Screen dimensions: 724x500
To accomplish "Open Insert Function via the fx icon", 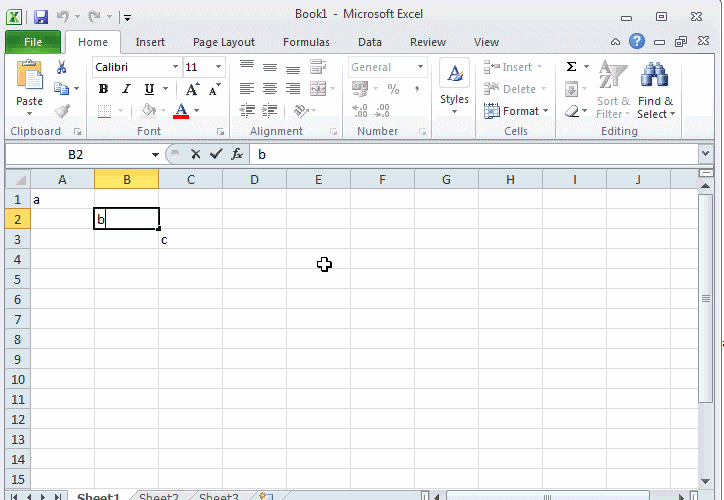I will [x=237, y=154].
